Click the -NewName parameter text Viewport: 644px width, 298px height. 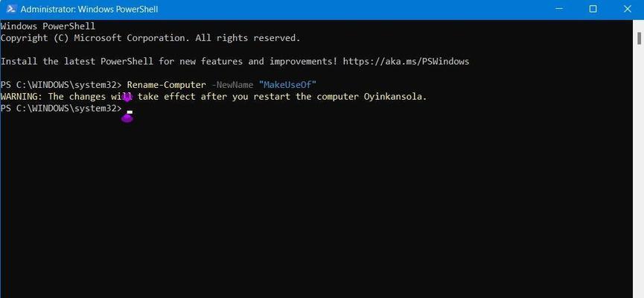pyautogui.click(x=232, y=85)
